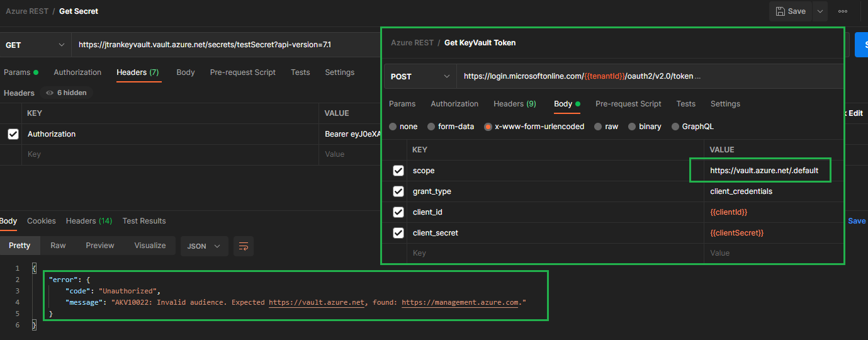Show the 6 hidden headers
868x340 pixels.
coord(67,93)
